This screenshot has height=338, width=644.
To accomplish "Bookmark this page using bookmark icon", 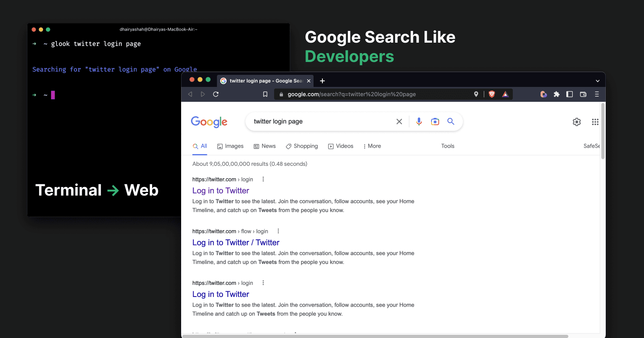I will tap(265, 94).
